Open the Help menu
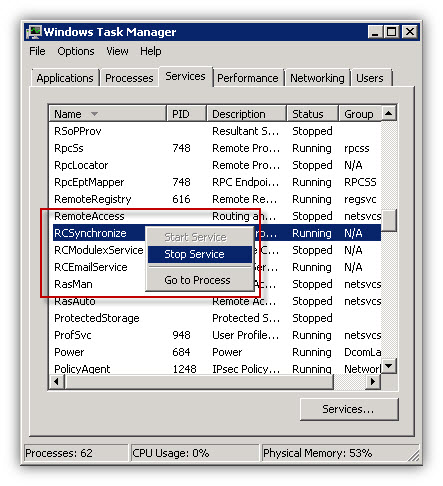 (151, 51)
